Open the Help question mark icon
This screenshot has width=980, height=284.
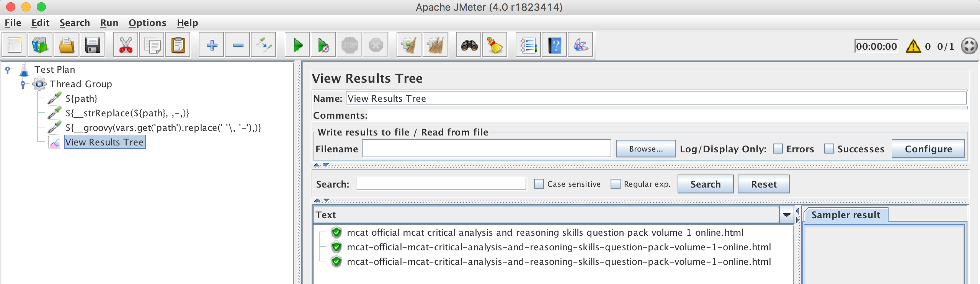[554, 46]
